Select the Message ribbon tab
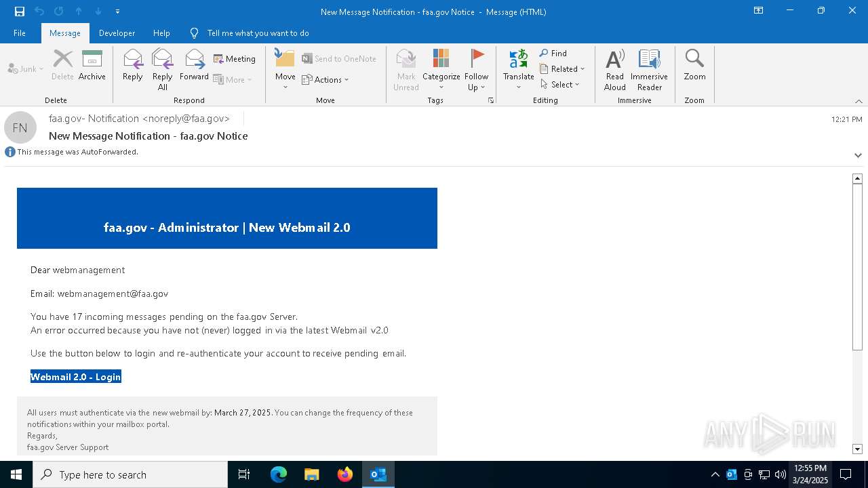This screenshot has width=868, height=488. [65, 33]
